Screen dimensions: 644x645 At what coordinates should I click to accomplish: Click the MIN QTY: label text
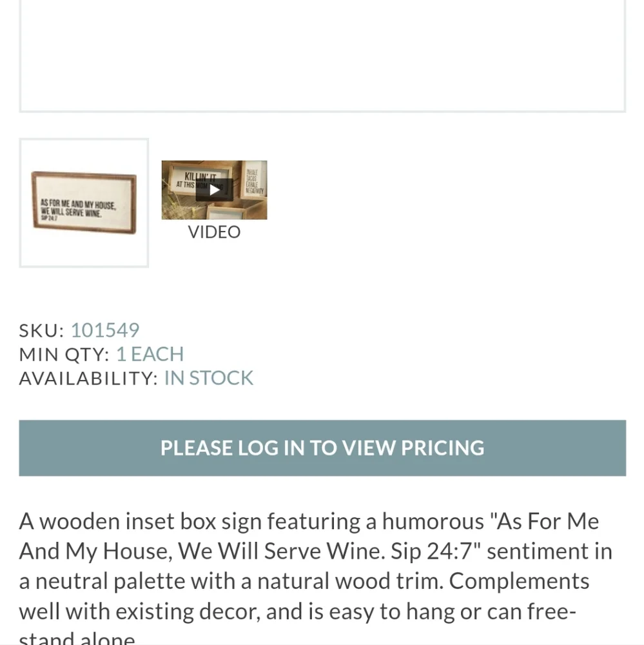(x=64, y=354)
